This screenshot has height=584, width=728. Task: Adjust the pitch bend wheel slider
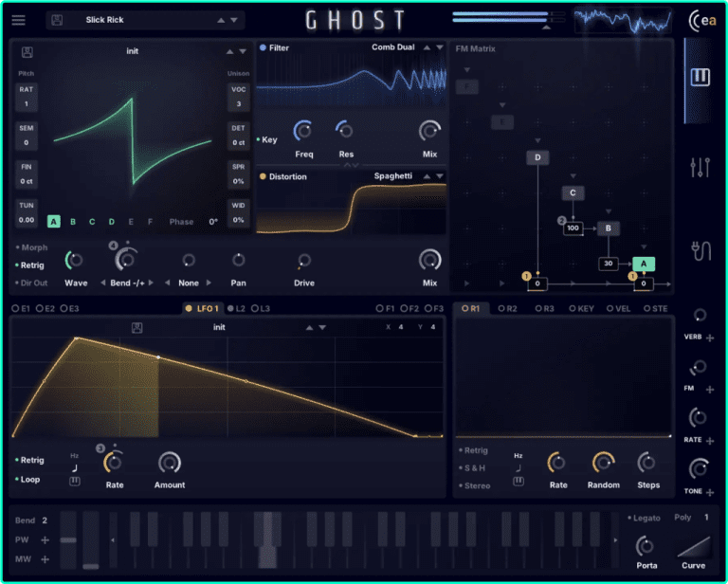(68, 539)
